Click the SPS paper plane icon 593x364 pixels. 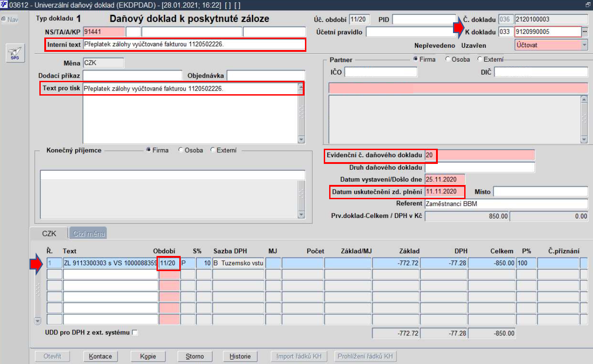pyautogui.click(x=15, y=53)
